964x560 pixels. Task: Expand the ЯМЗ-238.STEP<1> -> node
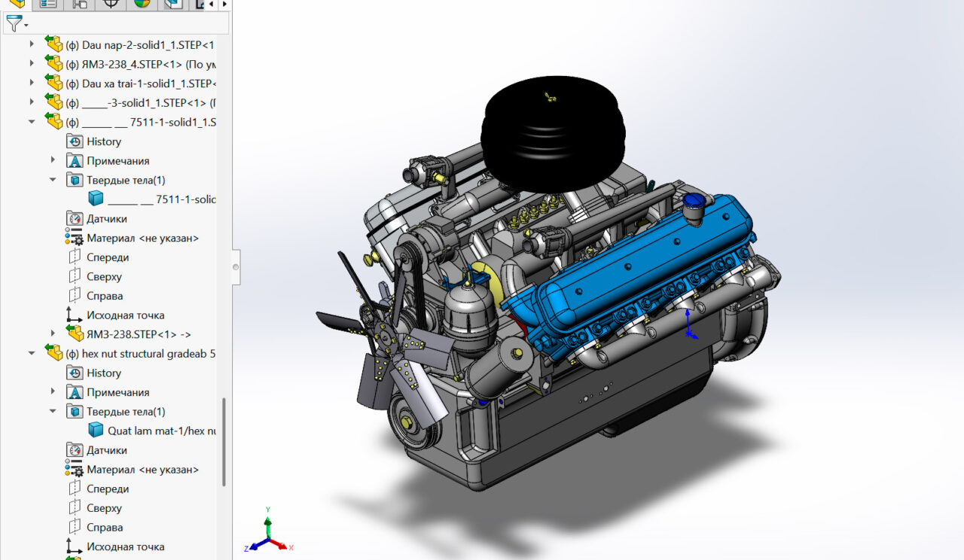[x=53, y=333]
